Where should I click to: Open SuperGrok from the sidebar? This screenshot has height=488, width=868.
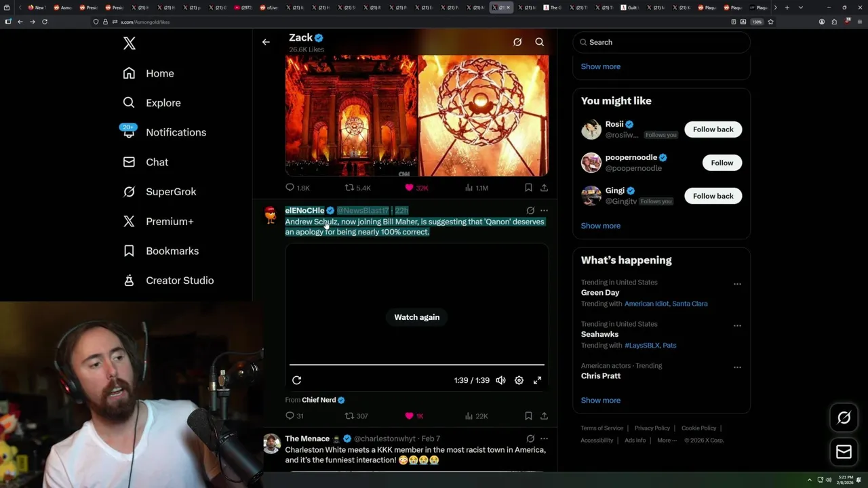tap(159, 192)
